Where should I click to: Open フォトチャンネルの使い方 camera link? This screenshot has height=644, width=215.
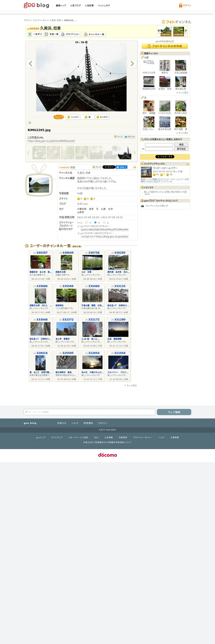[156, 206]
